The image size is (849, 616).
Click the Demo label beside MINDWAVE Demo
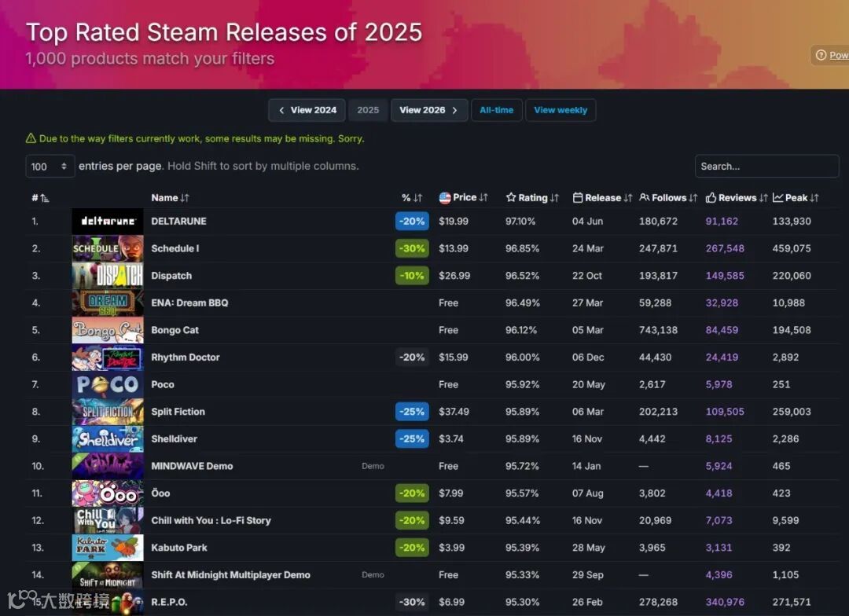[x=373, y=466]
